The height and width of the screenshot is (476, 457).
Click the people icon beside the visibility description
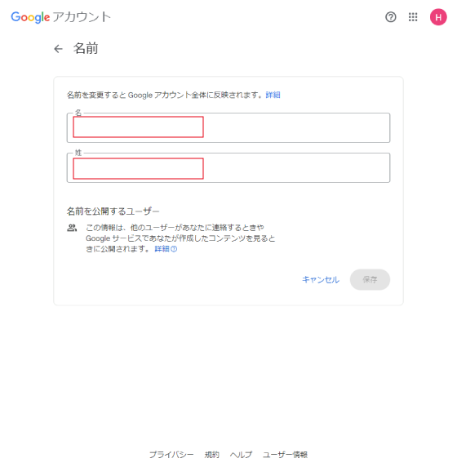click(72, 228)
